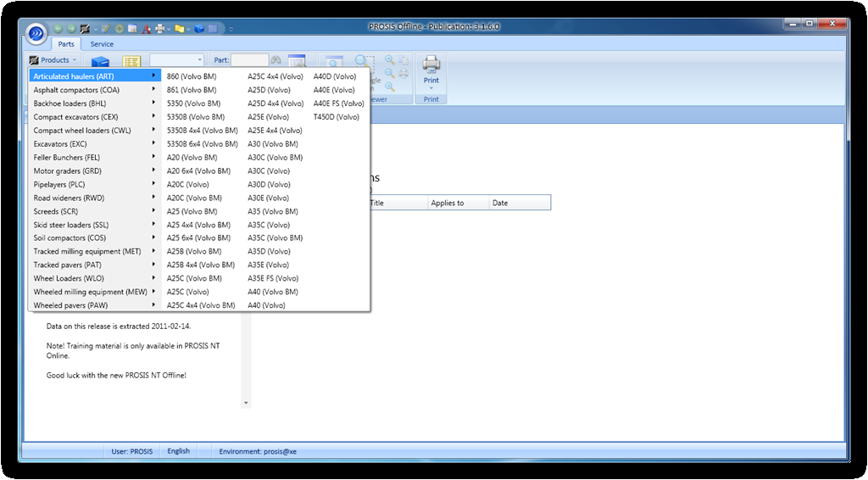
Task: Select the Parts ribbon tab
Action: tap(66, 44)
